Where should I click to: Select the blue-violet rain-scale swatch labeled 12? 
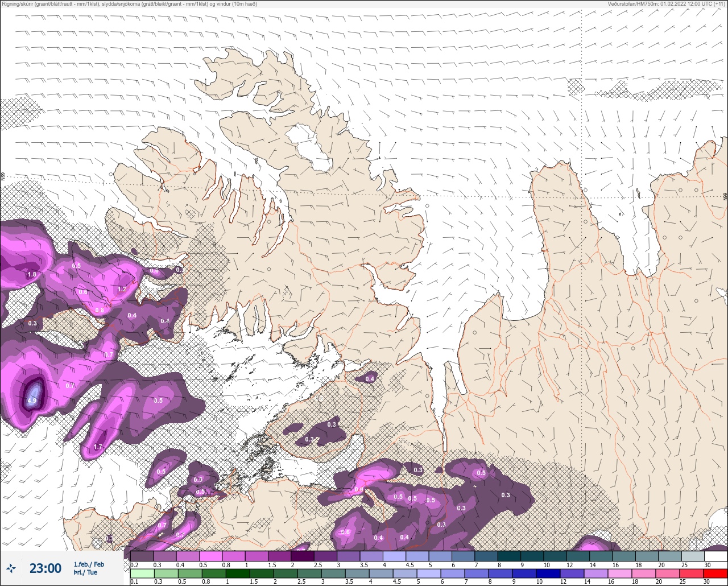pos(573,573)
